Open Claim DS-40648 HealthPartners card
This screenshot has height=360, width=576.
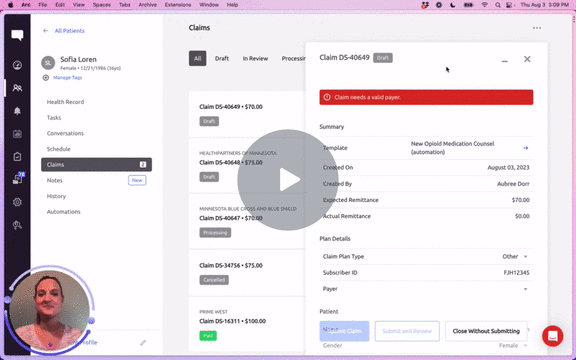point(247,165)
